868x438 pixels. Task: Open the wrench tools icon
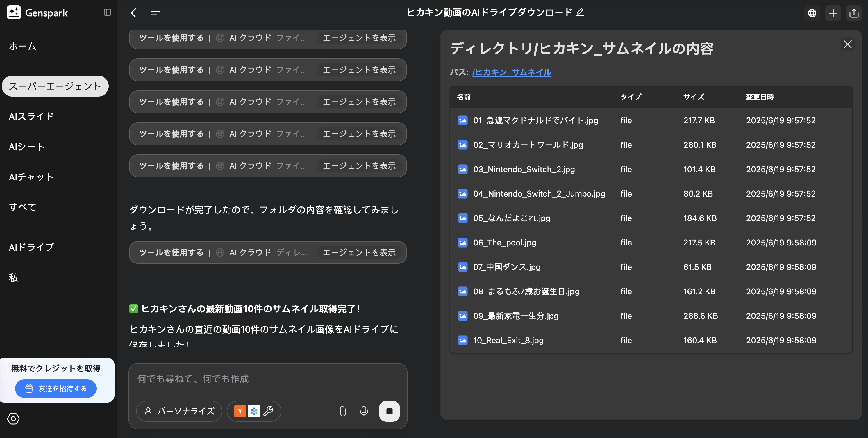(269, 411)
